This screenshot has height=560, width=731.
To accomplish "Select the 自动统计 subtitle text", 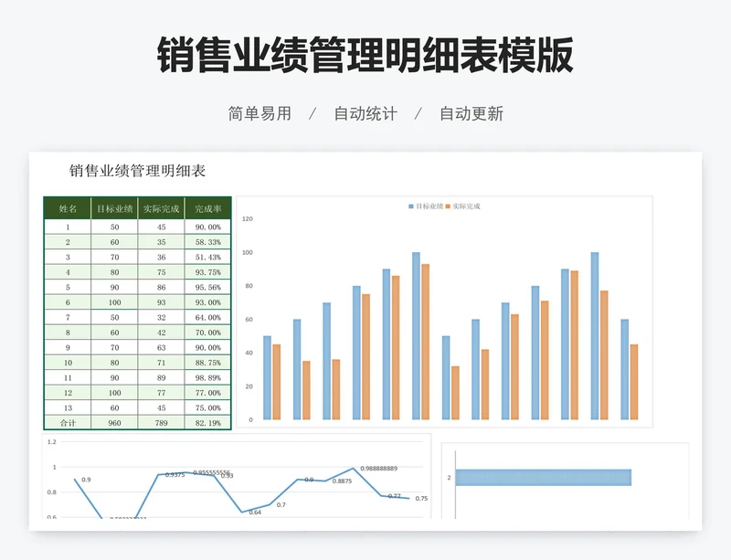I will pyautogui.click(x=365, y=113).
